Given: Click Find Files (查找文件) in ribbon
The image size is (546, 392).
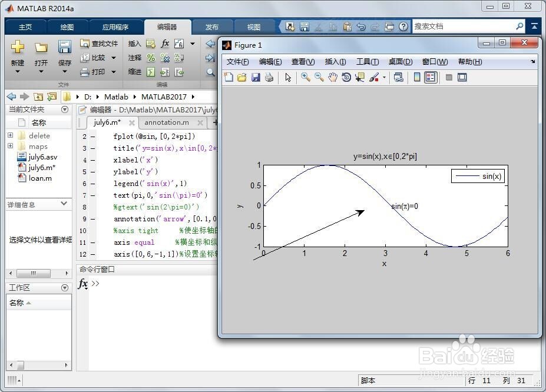Looking at the screenshot, I should [x=99, y=44].
